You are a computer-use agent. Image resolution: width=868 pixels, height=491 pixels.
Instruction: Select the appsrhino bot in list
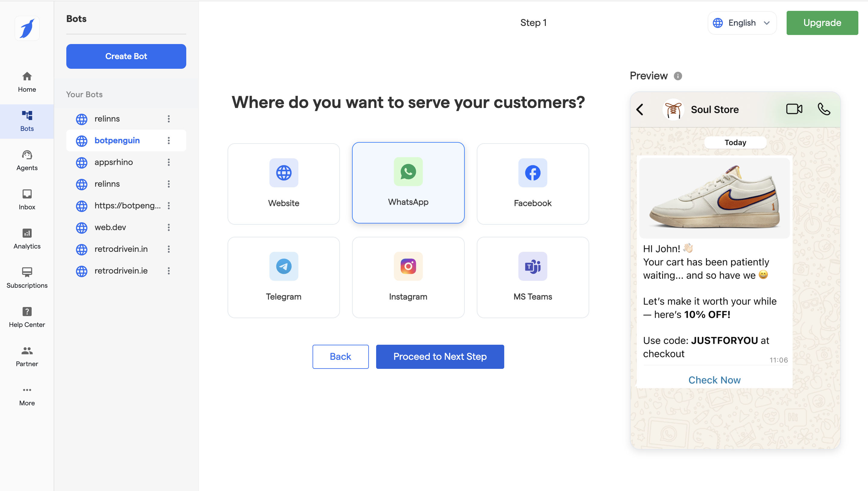(x=114, y=162)
